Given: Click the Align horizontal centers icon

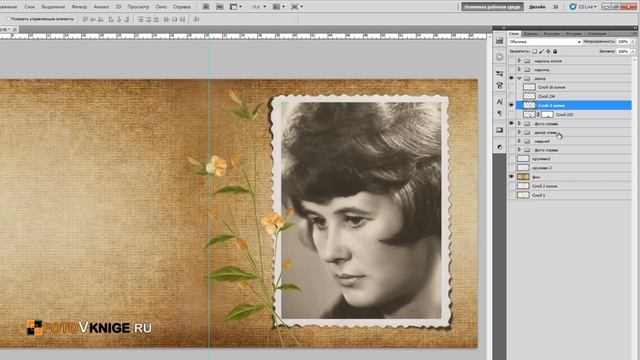Looking at the screenshot, I should pos(119,19).
